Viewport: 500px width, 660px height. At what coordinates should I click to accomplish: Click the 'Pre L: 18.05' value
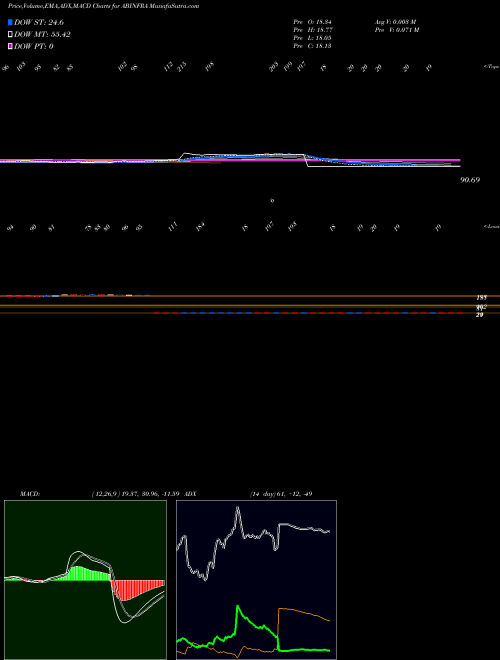coord(314,37)
